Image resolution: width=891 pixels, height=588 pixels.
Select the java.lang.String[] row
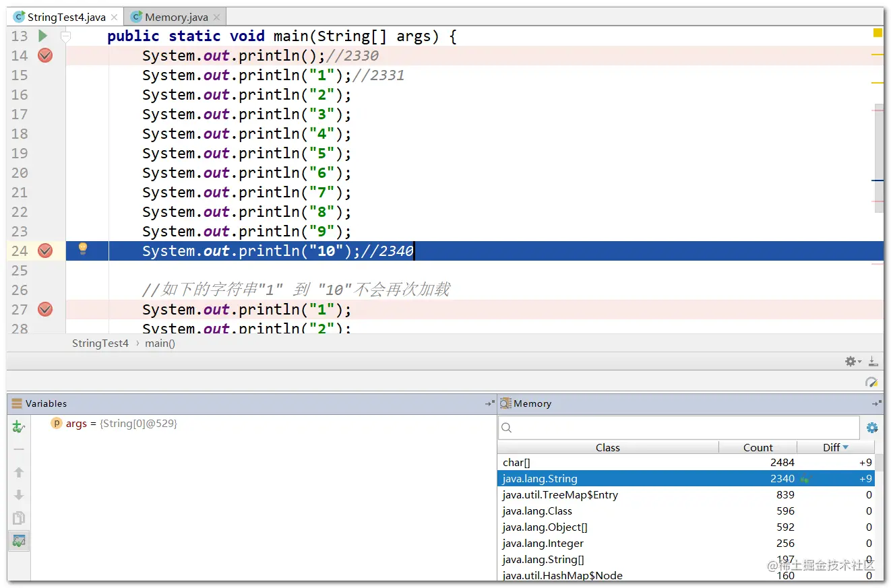coord(686,560)
